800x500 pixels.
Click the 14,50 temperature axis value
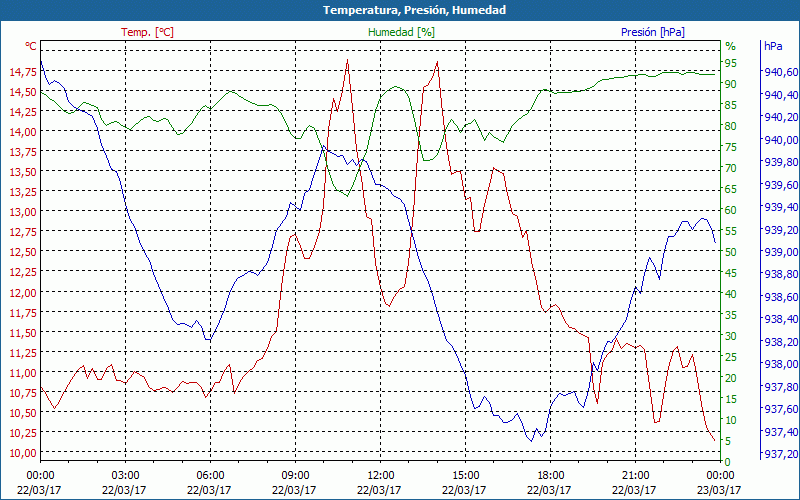tap(23, 92)
